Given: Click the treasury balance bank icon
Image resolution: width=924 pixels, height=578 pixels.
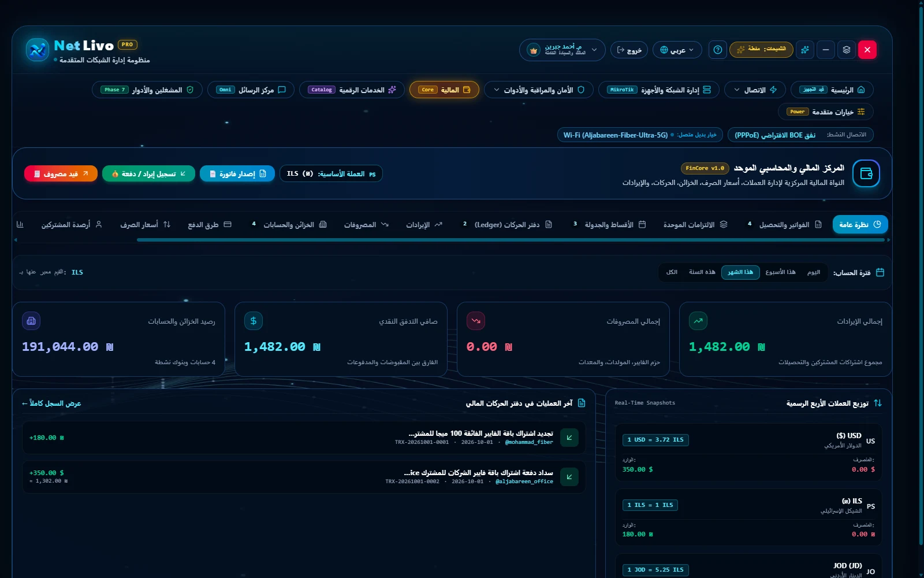Looking at the screenshot, I should tap(31, 321).
